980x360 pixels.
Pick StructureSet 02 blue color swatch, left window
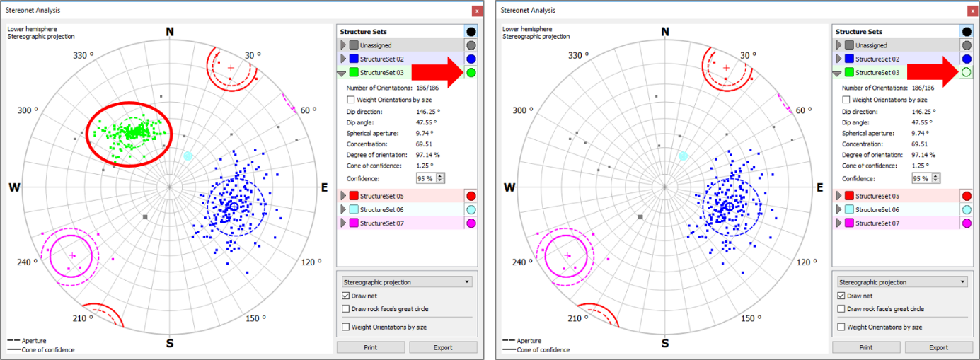pyautogui.click(x=354, y=59)
